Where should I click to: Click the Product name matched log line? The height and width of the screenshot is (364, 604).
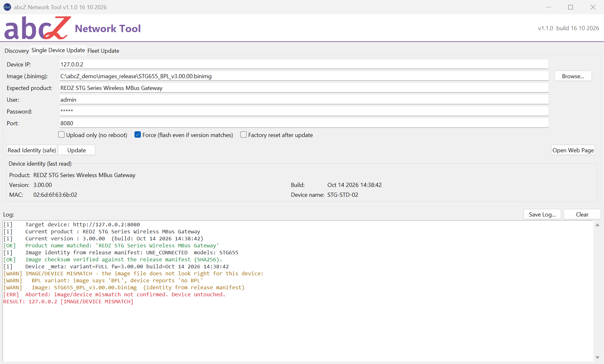click(x=111, y=245)
